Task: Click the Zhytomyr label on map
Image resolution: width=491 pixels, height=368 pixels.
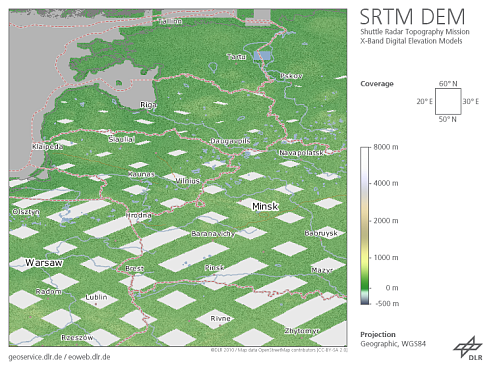Action: (x=302, y=331)
